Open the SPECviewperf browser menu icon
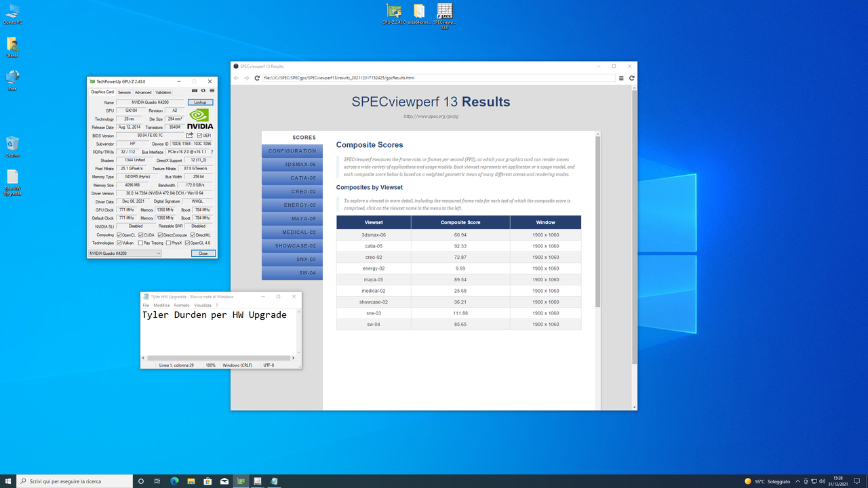 (621, 78)
